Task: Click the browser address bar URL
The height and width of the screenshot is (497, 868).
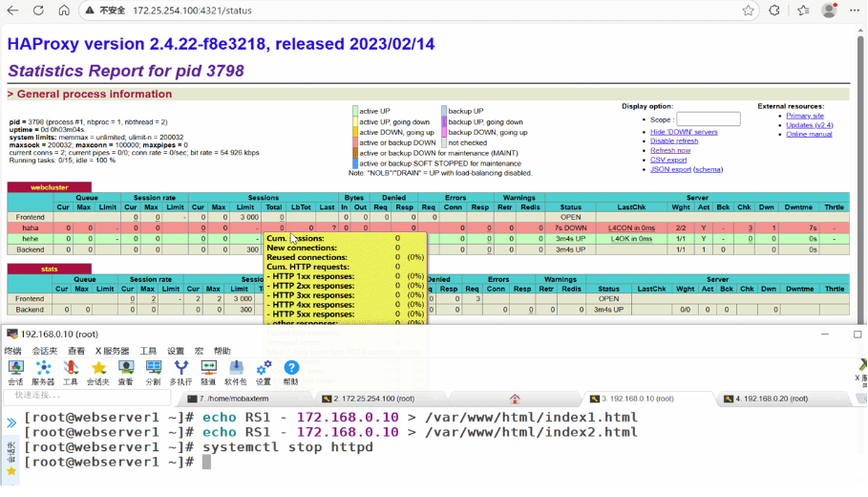Action: (192, 11)
